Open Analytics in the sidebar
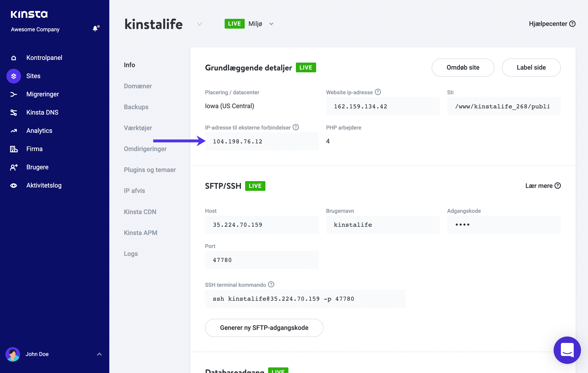 click(x=39, y=131)
